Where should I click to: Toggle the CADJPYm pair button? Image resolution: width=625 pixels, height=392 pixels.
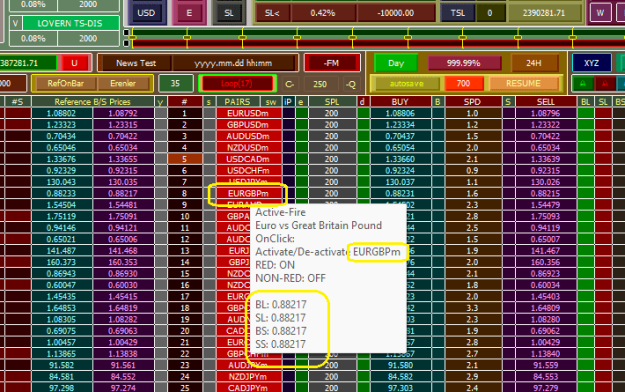(249, 388)
